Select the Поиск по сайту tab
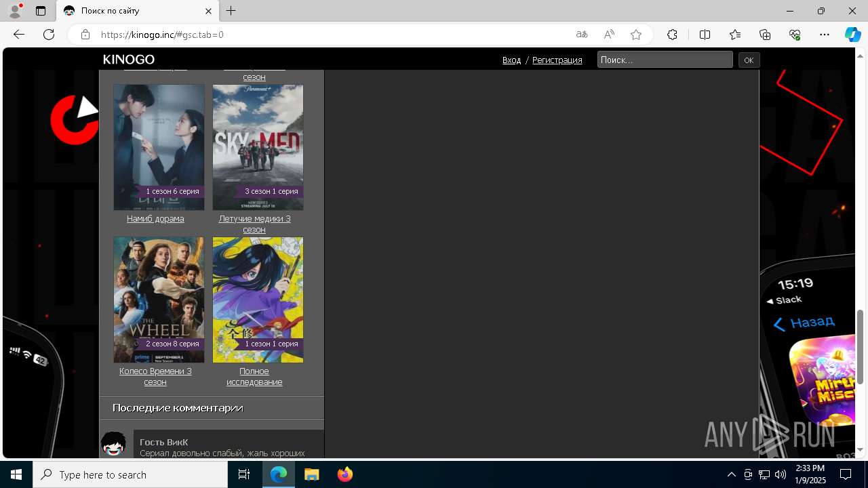 (138, 11)
